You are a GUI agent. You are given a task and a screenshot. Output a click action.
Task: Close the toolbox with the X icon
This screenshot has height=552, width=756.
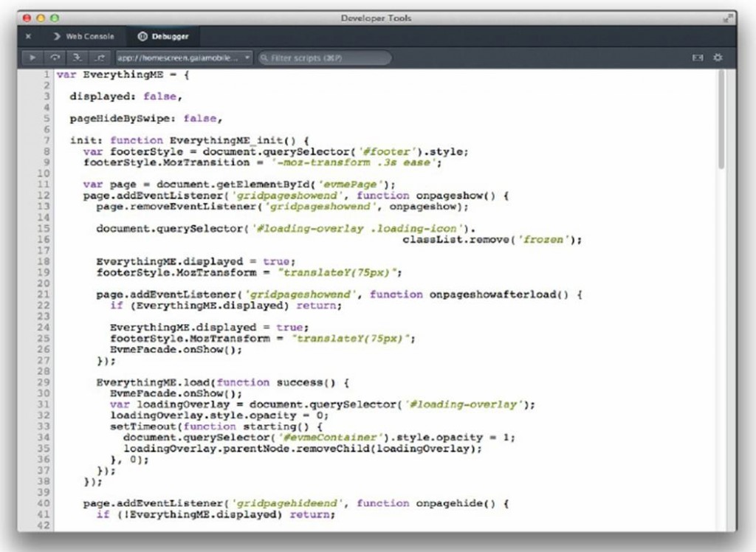pos(29,36)
